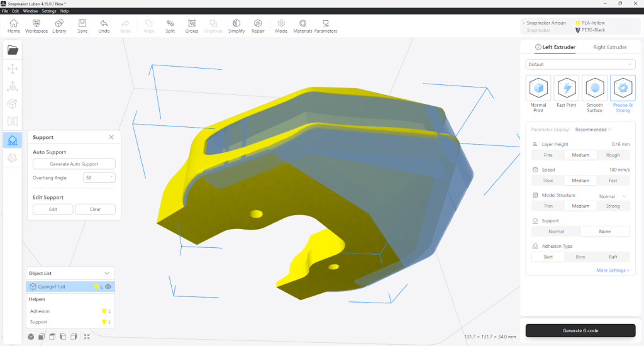Hide Casingv11.stl using the eye icon
The width and height of the screenshot is (644, 346).
click(x=108, y=287)
